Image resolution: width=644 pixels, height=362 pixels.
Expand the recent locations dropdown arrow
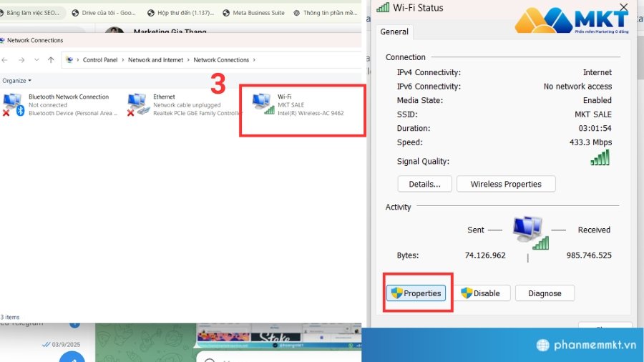[36, 60]
